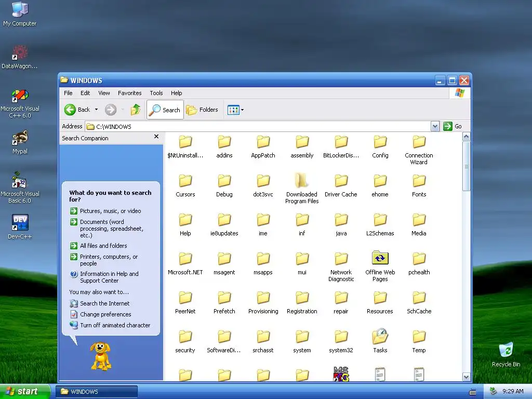Select the Recycle Bin icon
Image resolution: width=532 pixels, height=399 pixels.
506,354
